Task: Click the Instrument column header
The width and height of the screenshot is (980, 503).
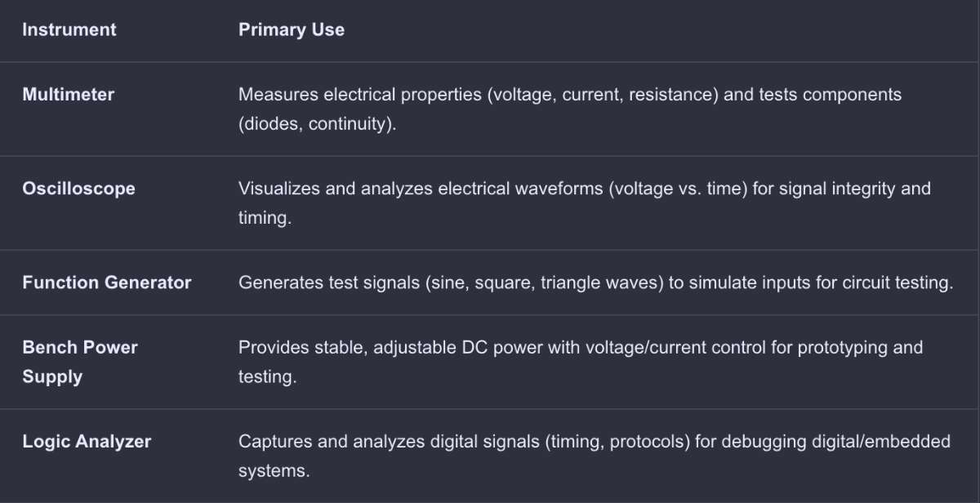Action: 69,30
